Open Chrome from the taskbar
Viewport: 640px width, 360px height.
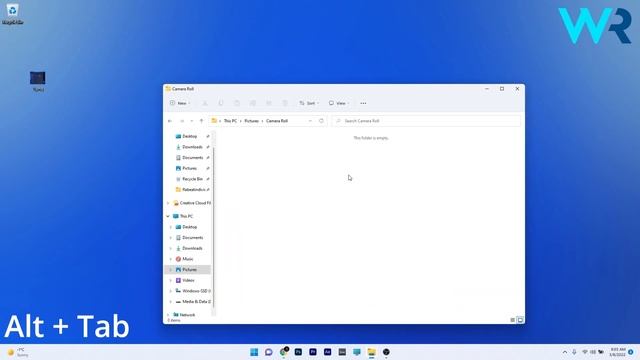pyautogui.click(x=284, y=352)
